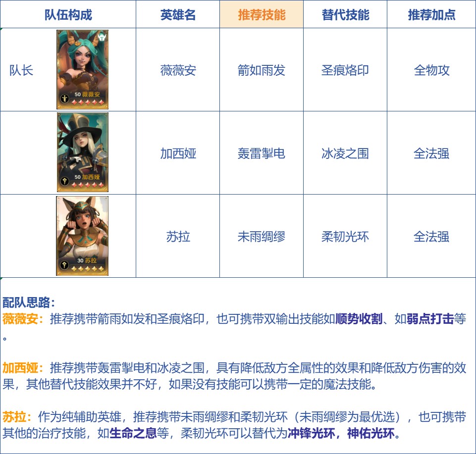Screen dimensions: 476x454
Task: Click the class emblem icon on 加西娅 card
Action: pyautogui.click(x=65, y=181)
